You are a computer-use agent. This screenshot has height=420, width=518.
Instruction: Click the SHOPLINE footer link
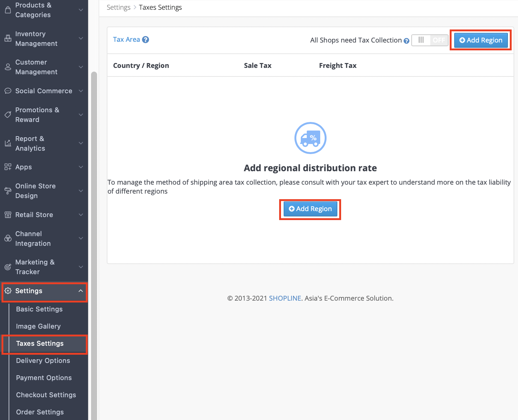285,298
